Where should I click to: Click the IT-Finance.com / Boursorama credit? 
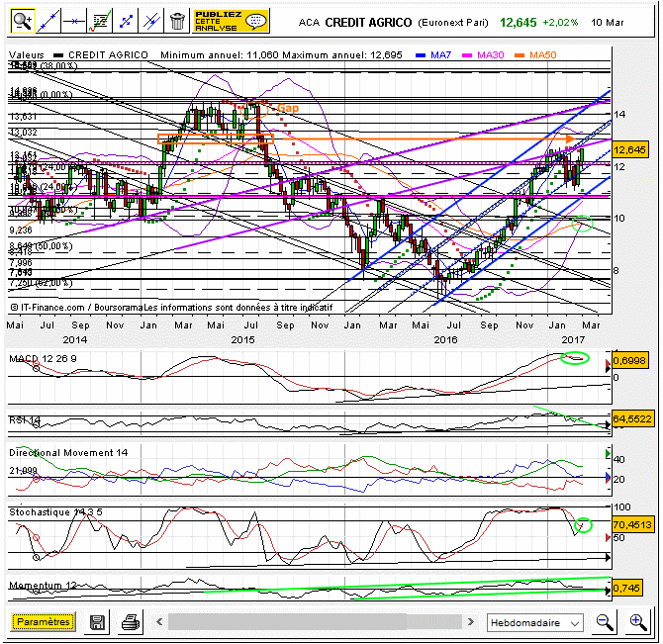pos(79,308)
